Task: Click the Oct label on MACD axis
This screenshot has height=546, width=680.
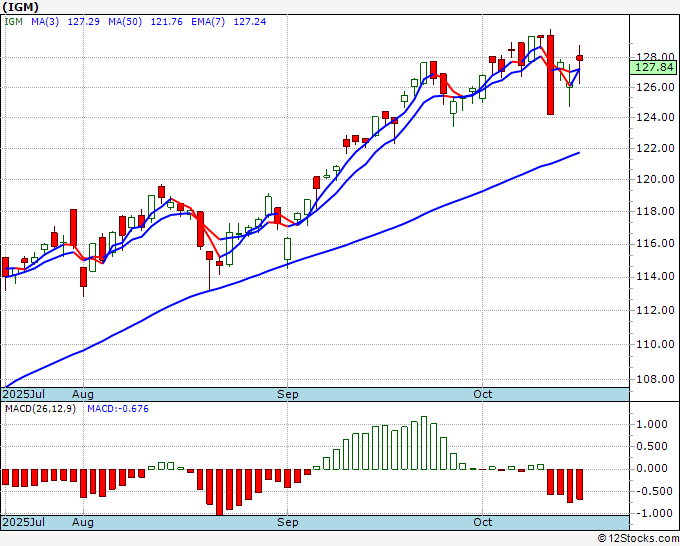Action: click(x=483, y=522)
